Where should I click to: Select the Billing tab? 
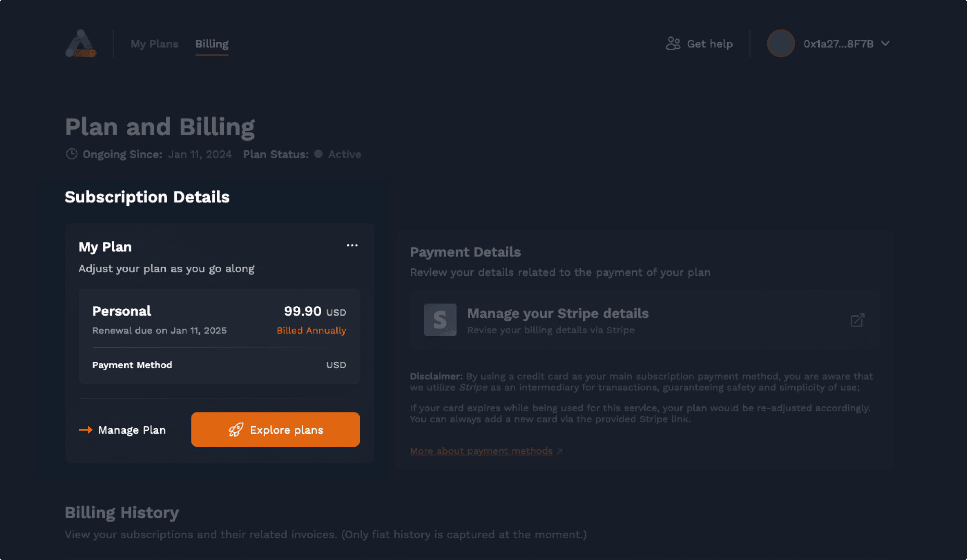[212, 44]
